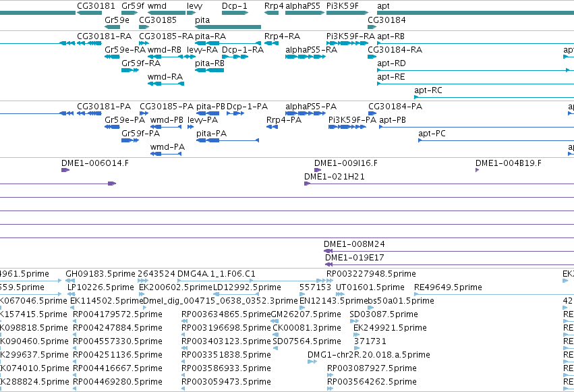
Task: Select clone DME1-004B19.F
Action: point(509,163)
